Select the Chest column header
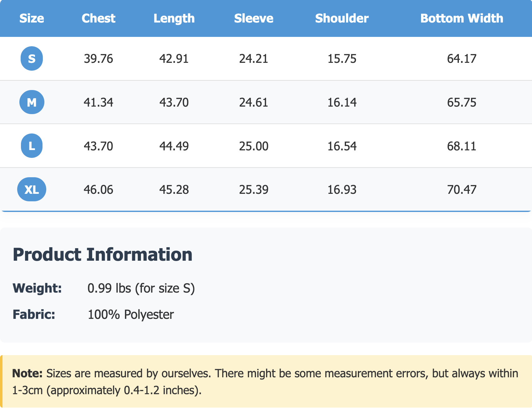532x412 pixels. click(98, 18)
